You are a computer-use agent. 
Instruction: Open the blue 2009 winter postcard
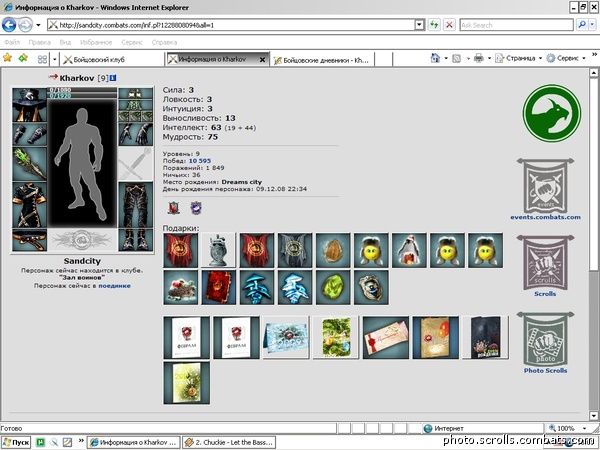286,338
